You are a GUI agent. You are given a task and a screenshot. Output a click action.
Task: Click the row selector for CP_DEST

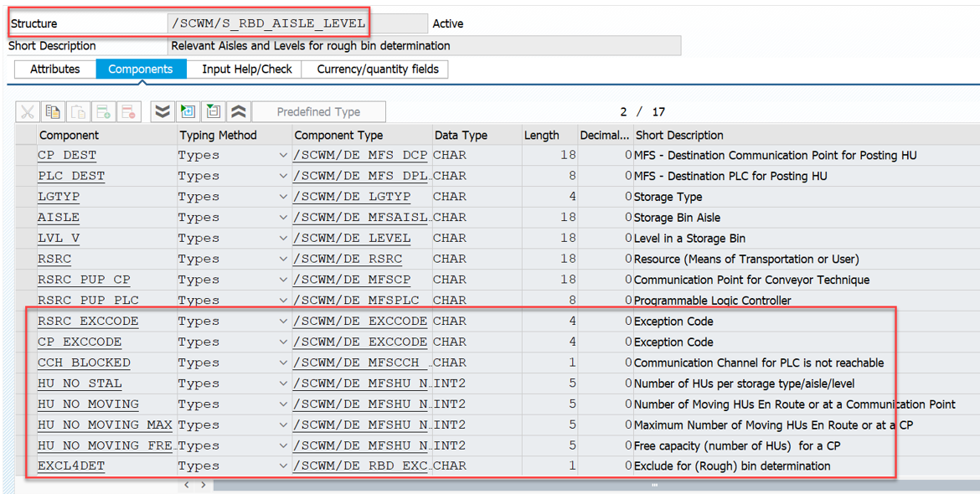click(x=26, y=156)
